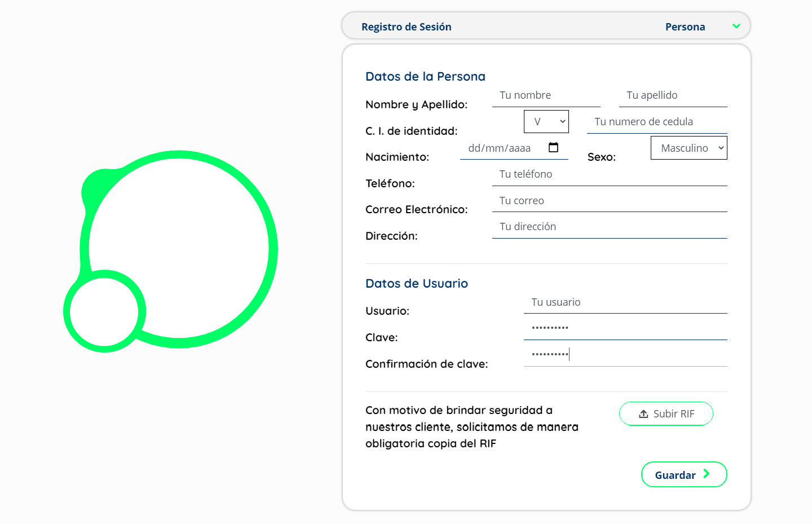Click the Tu numero de cedula field
The height and width of the screenshot is (524, 812).
click(657, 122)
